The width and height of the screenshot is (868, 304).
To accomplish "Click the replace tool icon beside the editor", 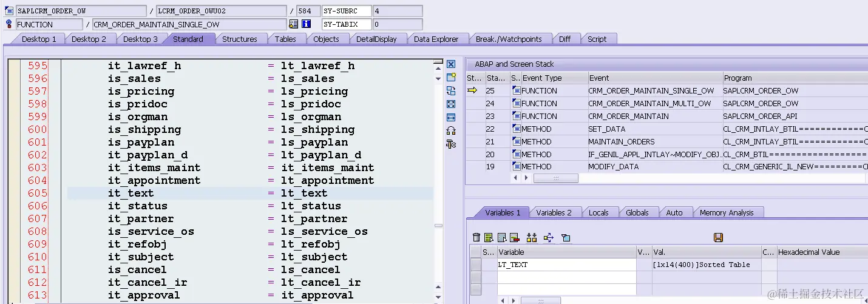I will point(451,90).
